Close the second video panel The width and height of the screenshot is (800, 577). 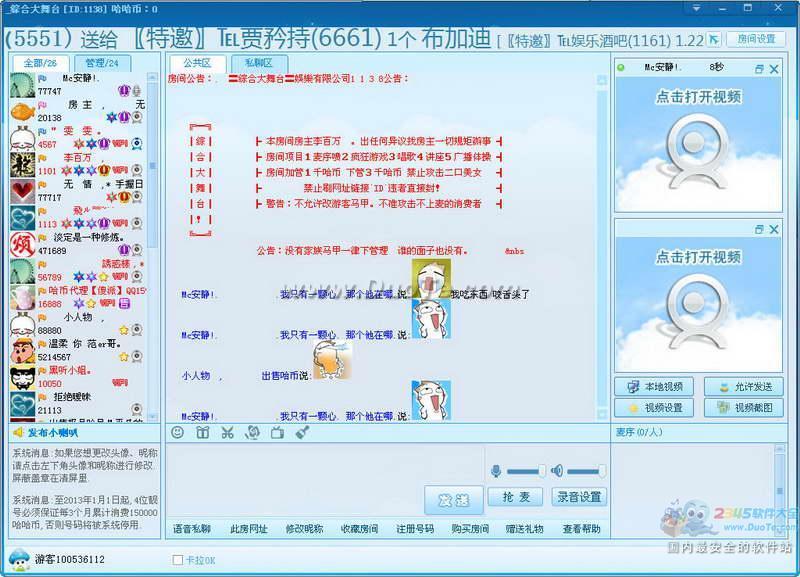click(x=776, y=230)
